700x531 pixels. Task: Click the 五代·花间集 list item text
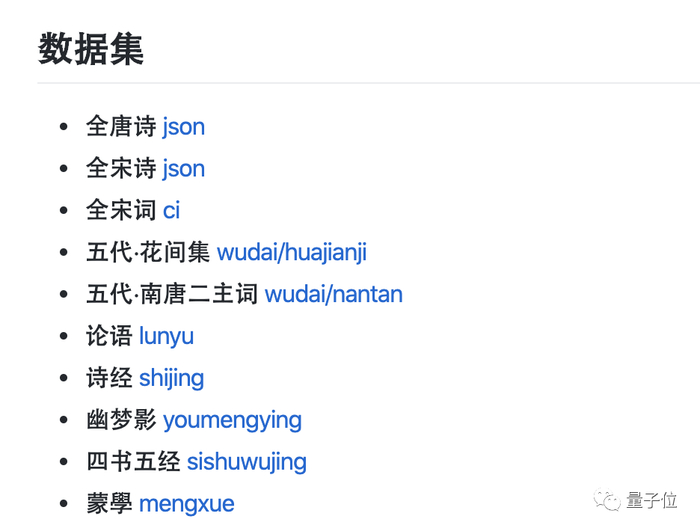pyautogui.click(x=147, y=253)
